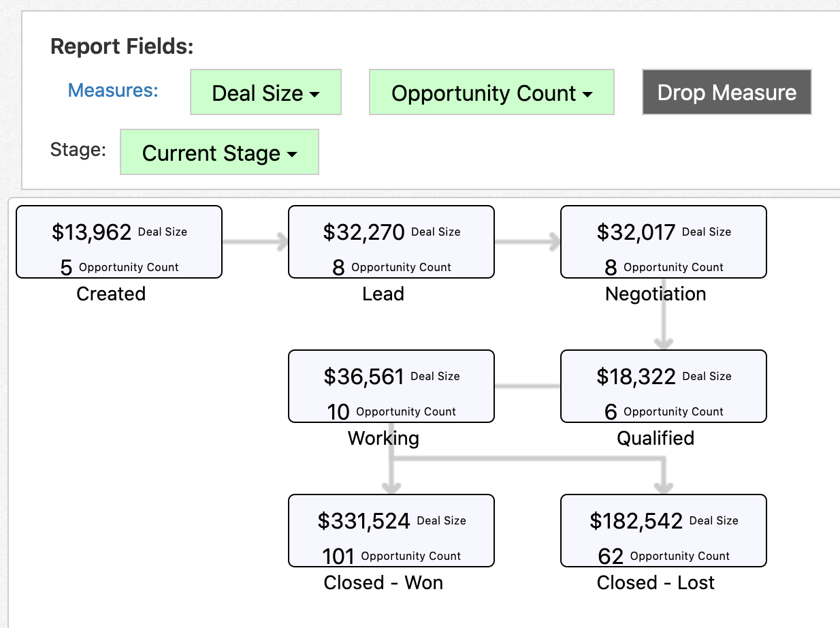Screen dimensions: 840x628
Task: Click the Created stage label
Action: [111, 294]
